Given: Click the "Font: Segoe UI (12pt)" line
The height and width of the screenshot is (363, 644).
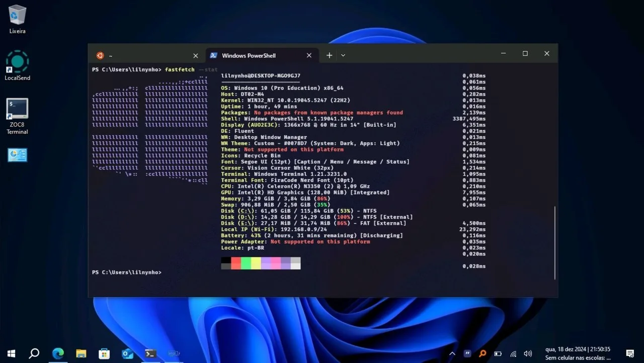Looking at the screenshot, I should (x=315, y=161).
